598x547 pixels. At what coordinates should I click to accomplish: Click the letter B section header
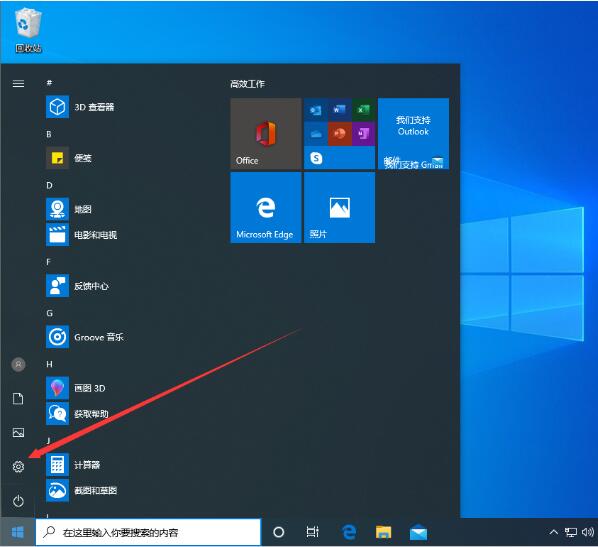coord(49,134)
